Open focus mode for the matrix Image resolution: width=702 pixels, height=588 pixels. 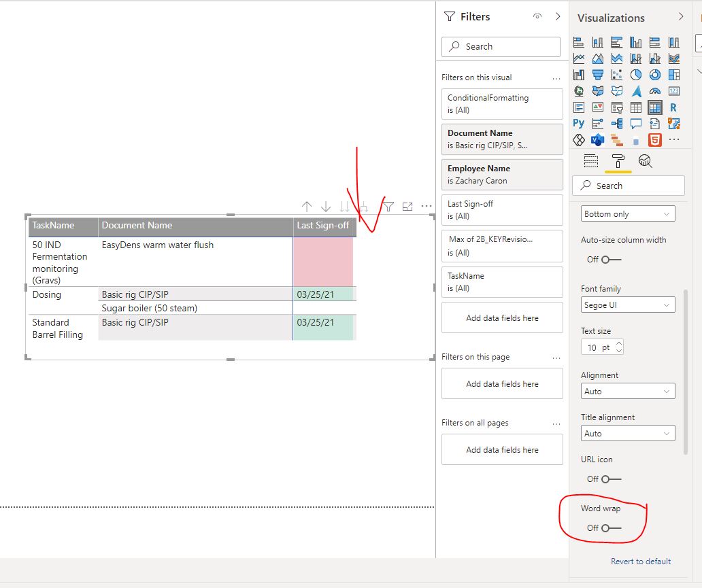[407, 206]
